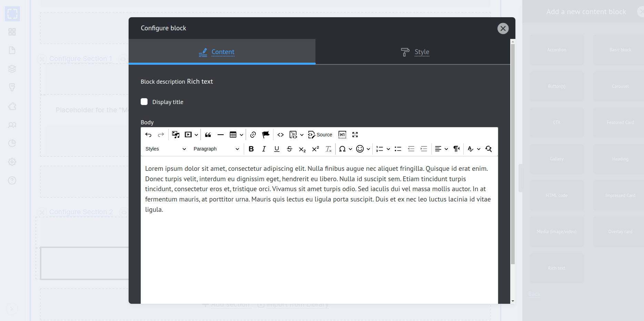
Task: Choose Gallery block in background panel
Action: pos(557,159)
